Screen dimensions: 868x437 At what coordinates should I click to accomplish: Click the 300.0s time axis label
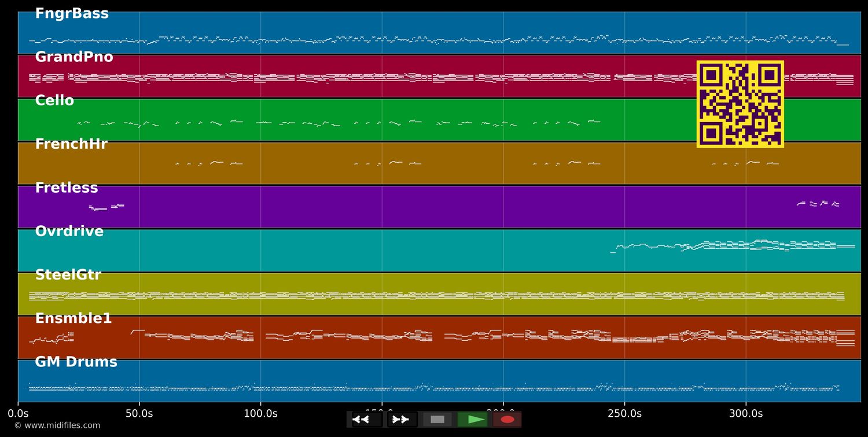(745, 413)
